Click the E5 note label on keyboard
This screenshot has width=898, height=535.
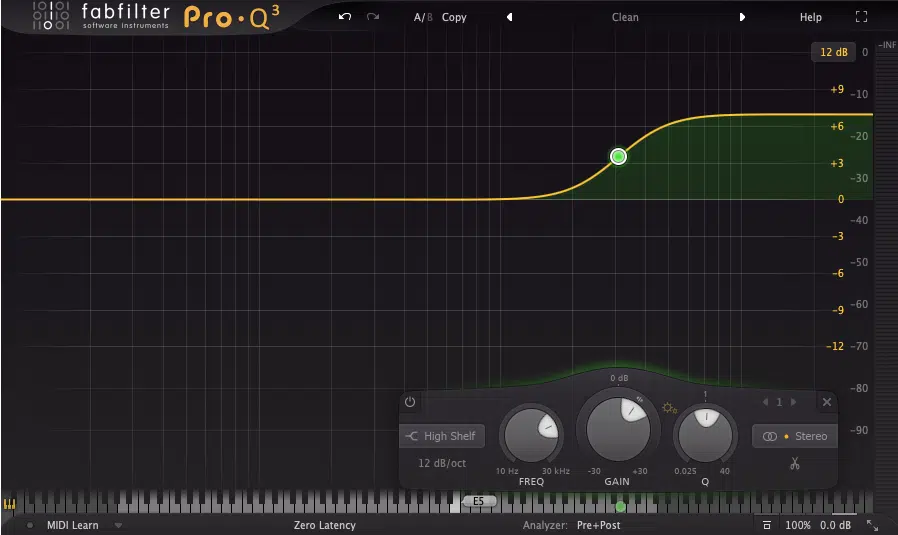click(x=478, y=501)
